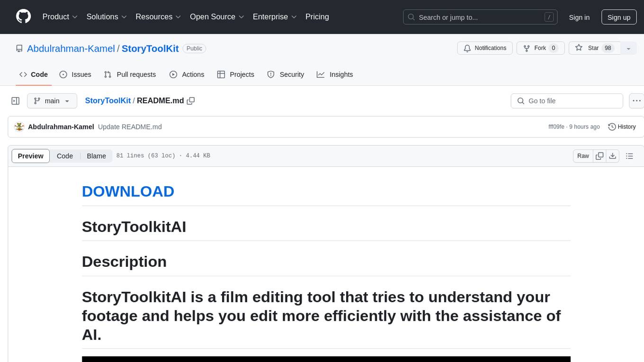The image size is (644, 362).
Task: Switch to the Actions tab
Action: [187, 74]
